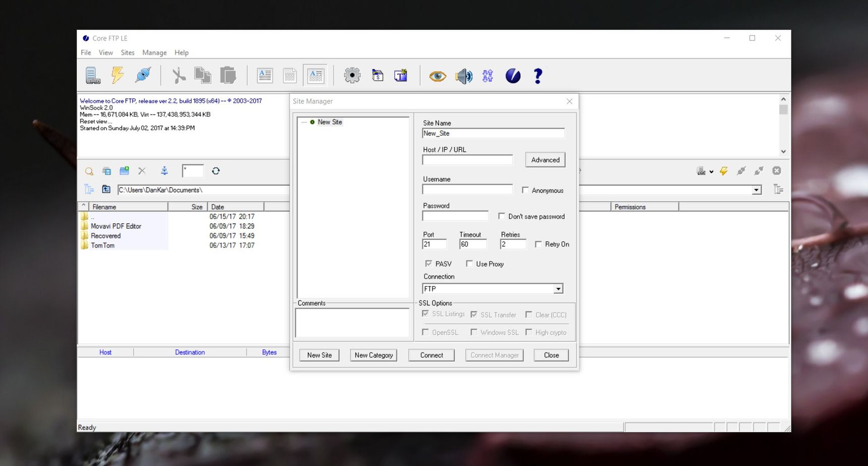Open the File menu
This screenshot has width=868, height=466.
click(x=86, y=53)
